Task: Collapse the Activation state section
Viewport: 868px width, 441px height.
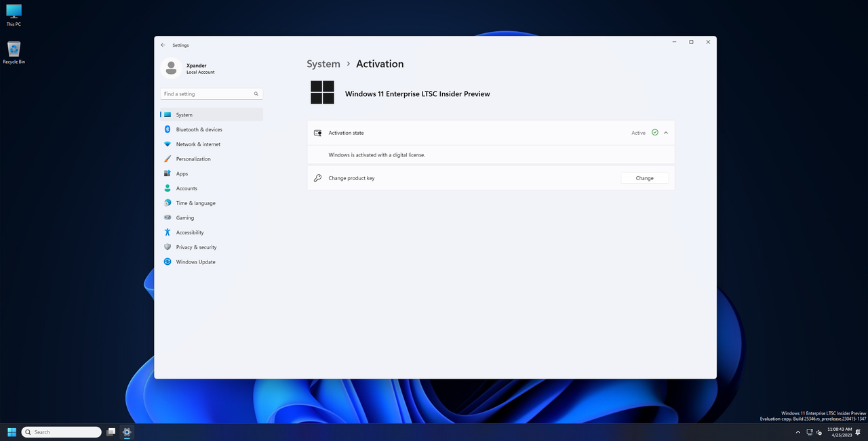Action: (x=666, y=133)
